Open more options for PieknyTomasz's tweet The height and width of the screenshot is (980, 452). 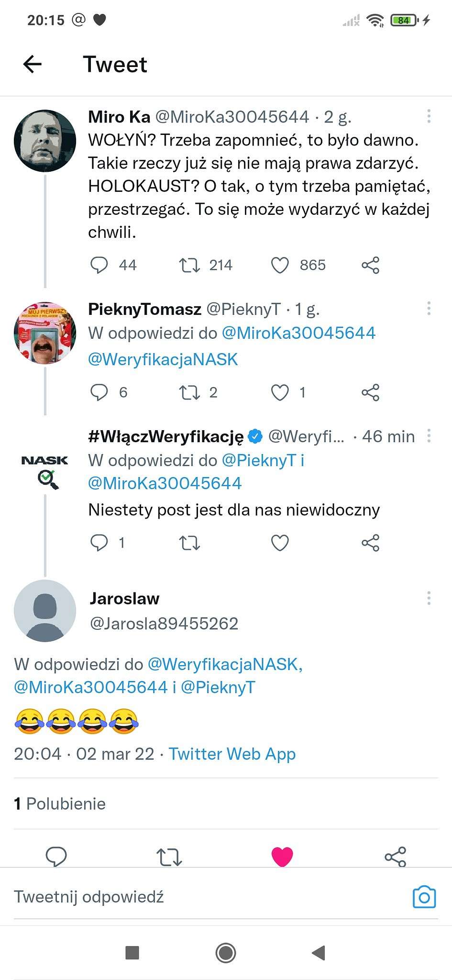429,309
